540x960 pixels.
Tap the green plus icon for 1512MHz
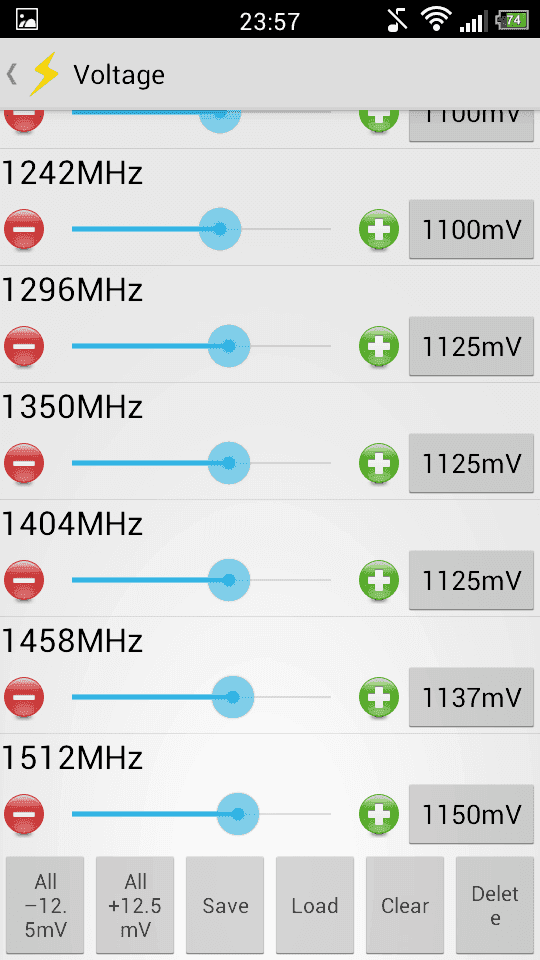pyautogui.click(x=379, y=814)
